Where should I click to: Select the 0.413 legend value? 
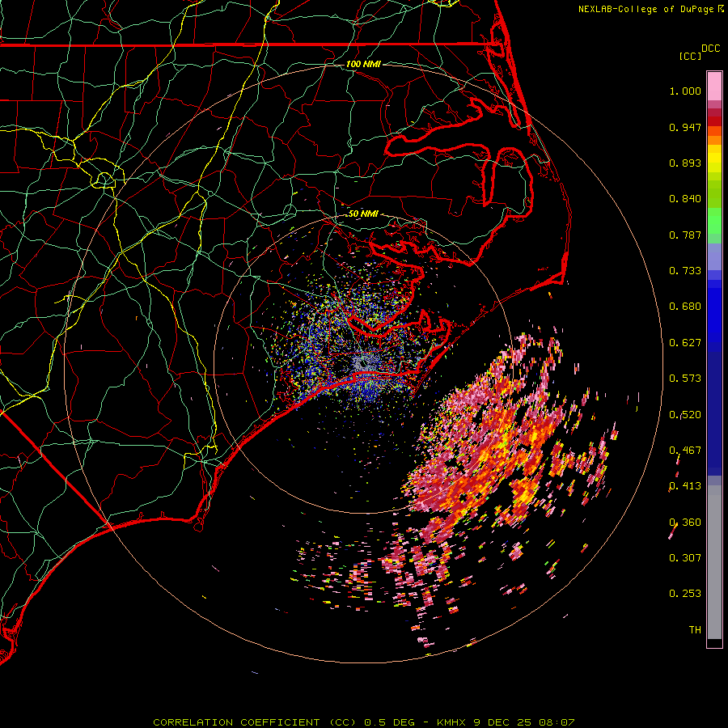click(x=685, y=486)
